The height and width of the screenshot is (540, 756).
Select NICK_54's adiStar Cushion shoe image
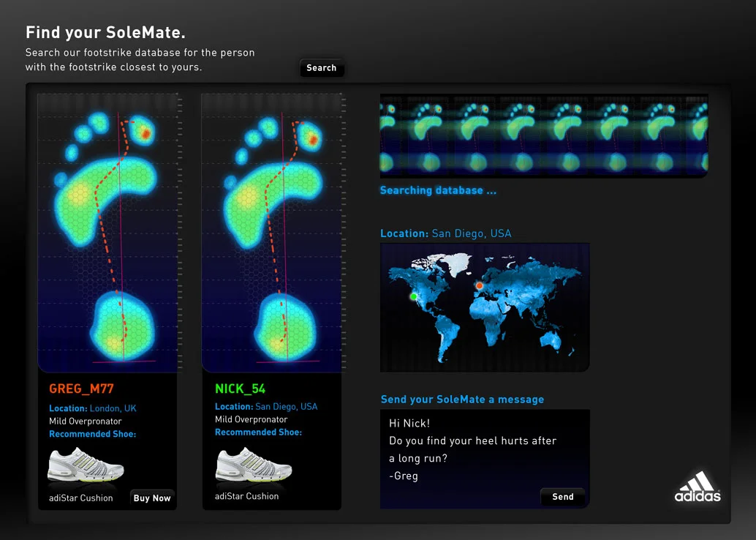[253, 465]
